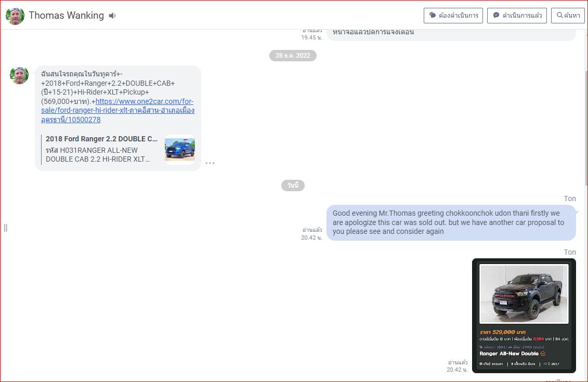Screen dimensions: 588x382
Task: Click the Thomas Wanking chat title
Action: click(x=67, y=16)
